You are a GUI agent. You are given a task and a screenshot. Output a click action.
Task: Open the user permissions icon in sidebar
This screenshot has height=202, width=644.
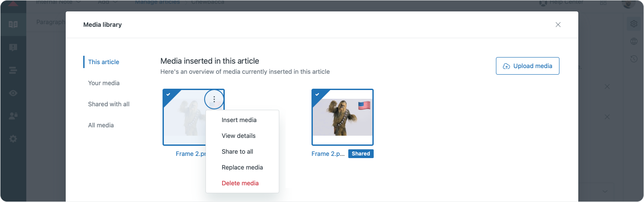click(13, 116)
